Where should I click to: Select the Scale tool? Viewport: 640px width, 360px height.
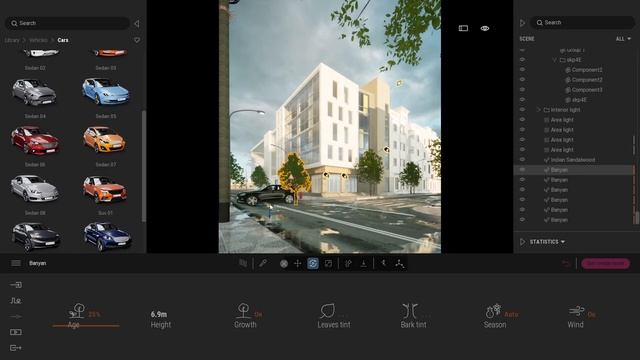click(328, 264)
